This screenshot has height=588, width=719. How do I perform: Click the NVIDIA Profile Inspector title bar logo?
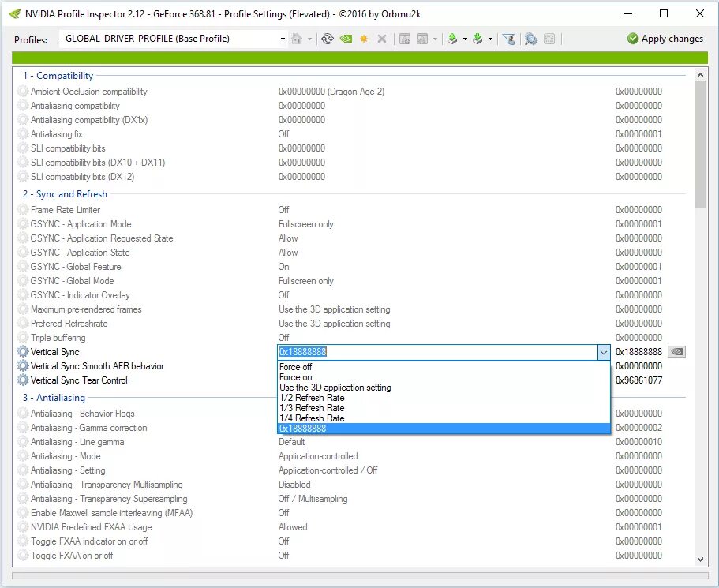pos(15,13)
